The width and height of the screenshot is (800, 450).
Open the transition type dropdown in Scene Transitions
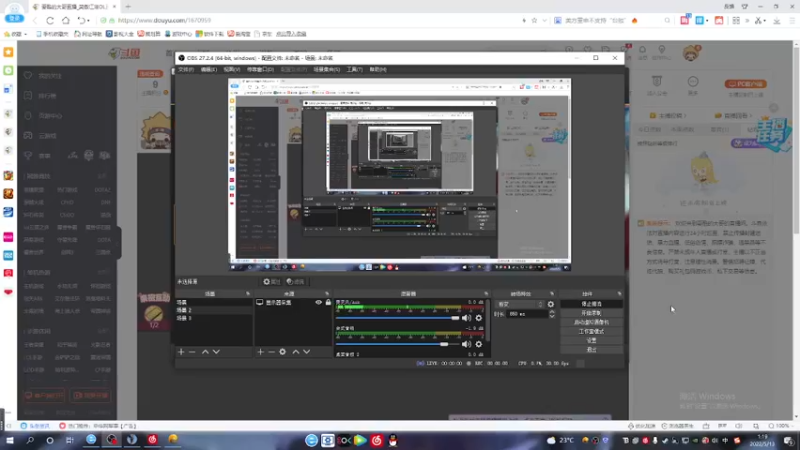click(520, 304)
